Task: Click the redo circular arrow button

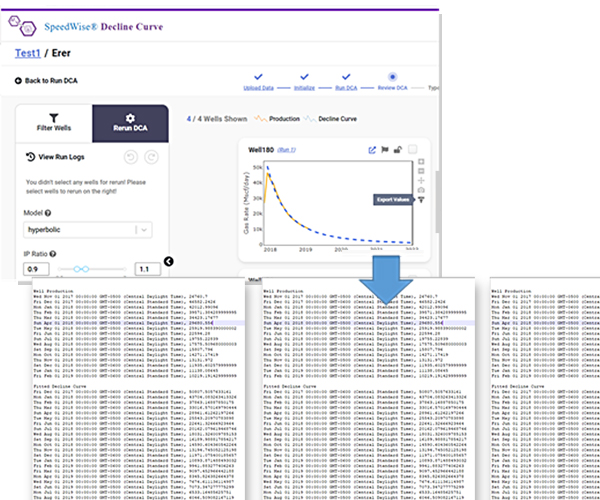Action: 152,157
